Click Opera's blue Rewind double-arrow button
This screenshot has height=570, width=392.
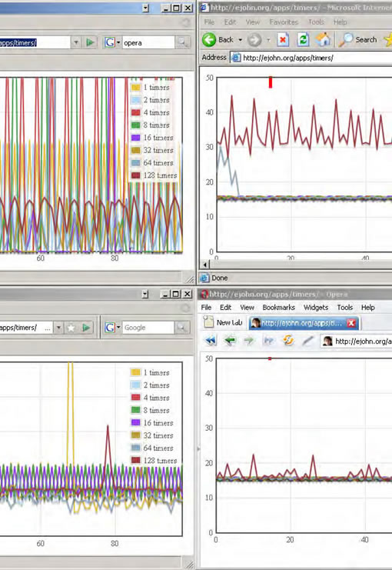211,341
